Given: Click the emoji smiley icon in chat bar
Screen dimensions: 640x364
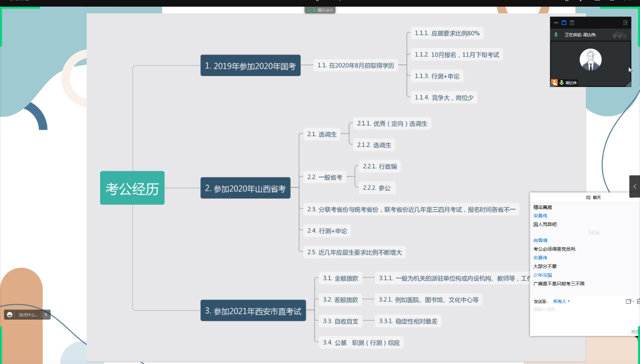Looking at the screenshot, I should (x=10, y=315).
